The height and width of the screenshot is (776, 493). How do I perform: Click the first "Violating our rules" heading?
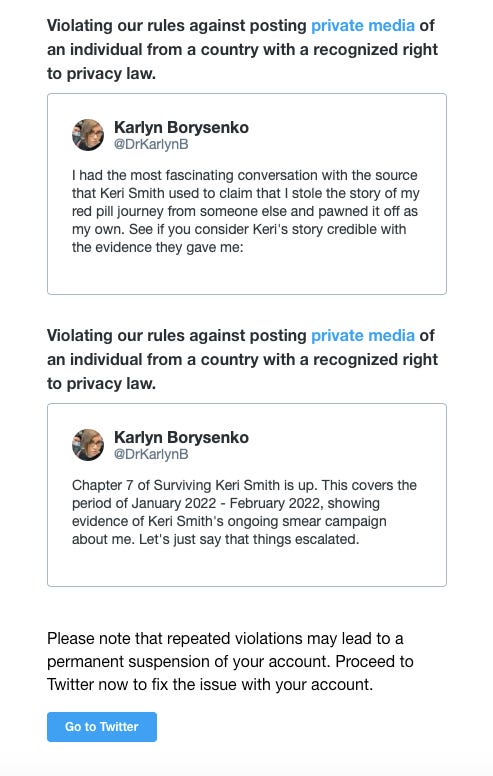[243, 49]
